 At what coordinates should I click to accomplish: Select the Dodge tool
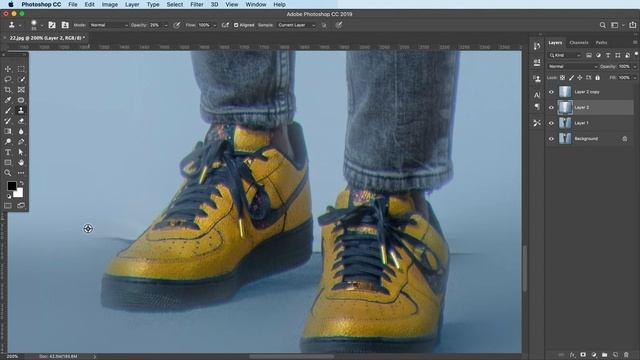point(8,142)
